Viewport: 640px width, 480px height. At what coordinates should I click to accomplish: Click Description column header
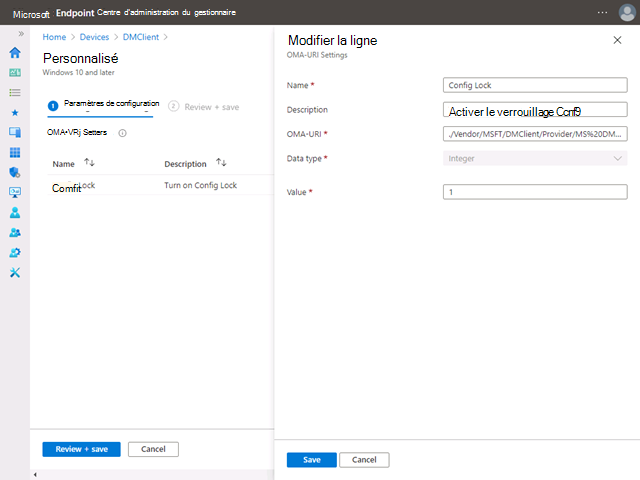[185, 164]
